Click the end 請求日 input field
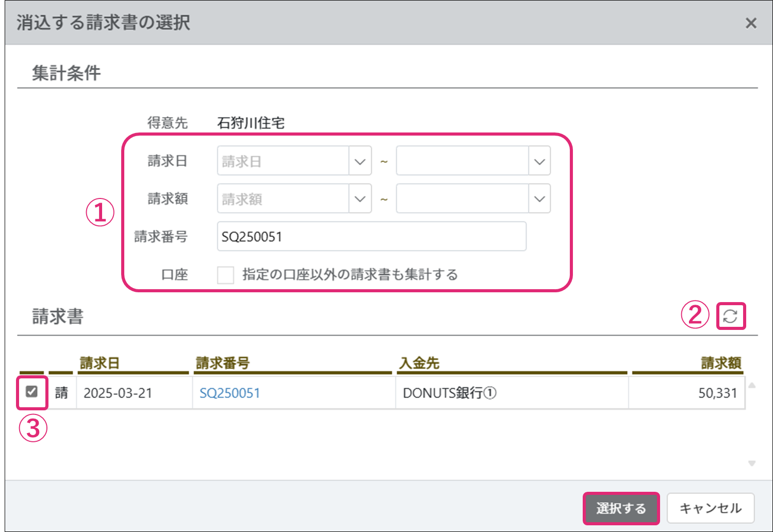This screenshot has height=532, width=773. [462, 161]
